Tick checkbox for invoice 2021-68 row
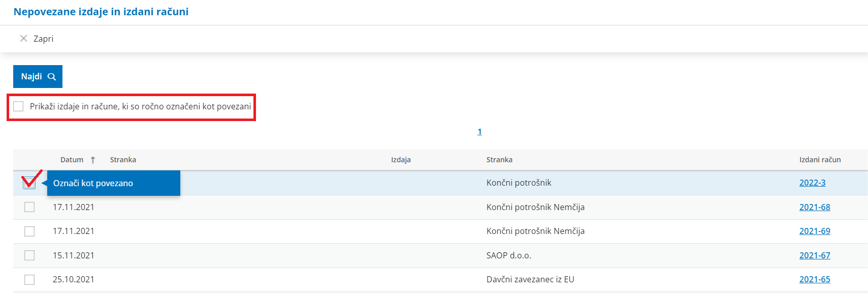 coord(29,207)
